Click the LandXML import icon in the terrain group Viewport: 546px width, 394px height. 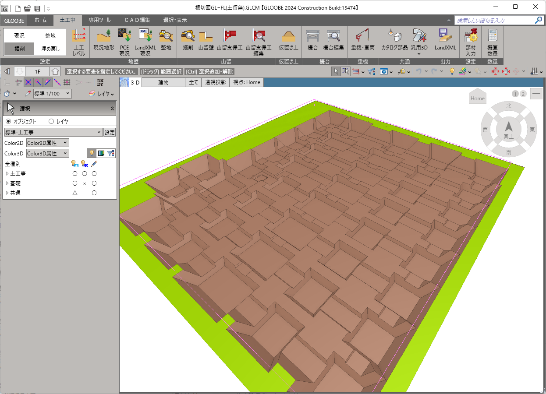(145, 42)
